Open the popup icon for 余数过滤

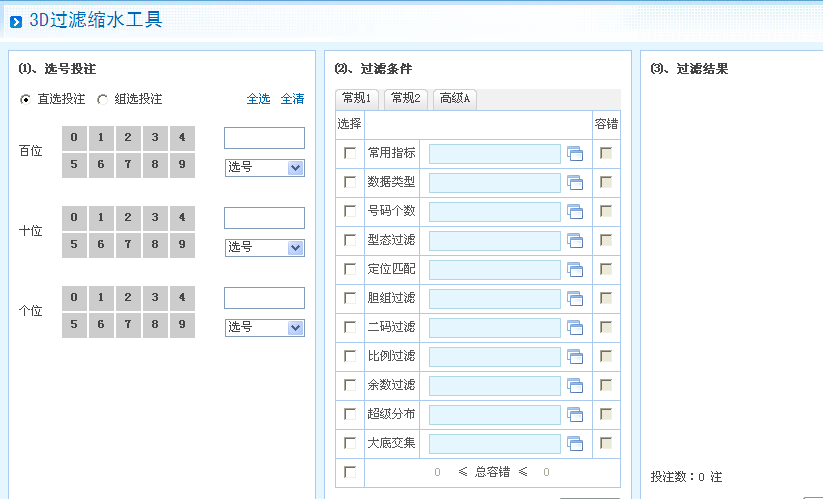tap(575, 386)
